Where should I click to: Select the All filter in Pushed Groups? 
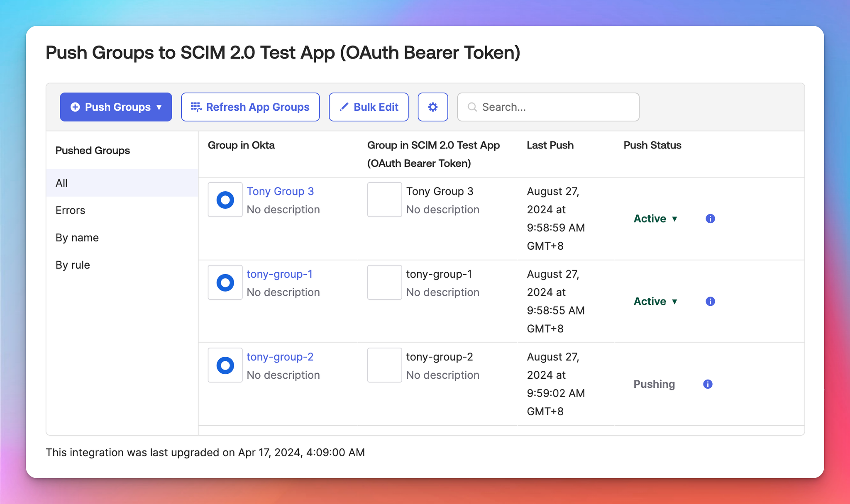pyautogui.click(x=122, y=183)
